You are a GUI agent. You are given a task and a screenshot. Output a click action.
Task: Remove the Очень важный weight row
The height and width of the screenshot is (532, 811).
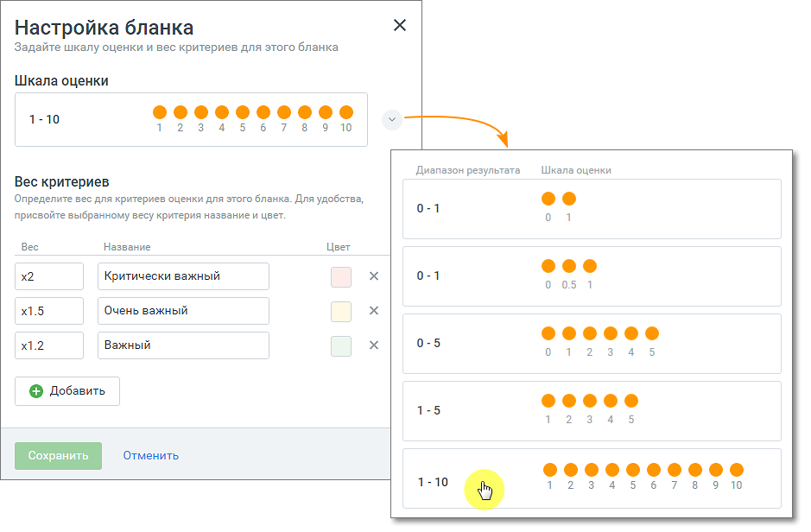pyautogui.click(x=374, y=311)
